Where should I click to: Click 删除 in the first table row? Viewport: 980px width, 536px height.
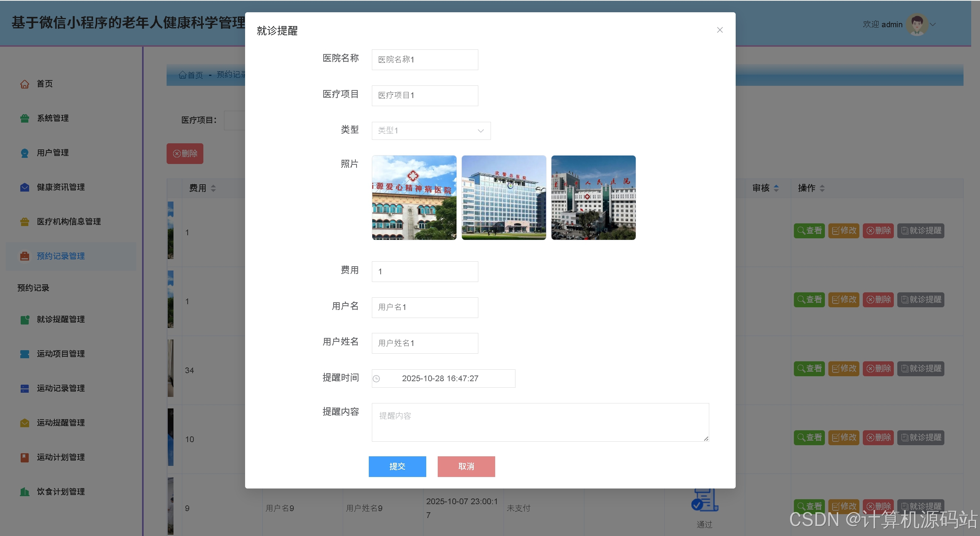click(x=878, y=231)
